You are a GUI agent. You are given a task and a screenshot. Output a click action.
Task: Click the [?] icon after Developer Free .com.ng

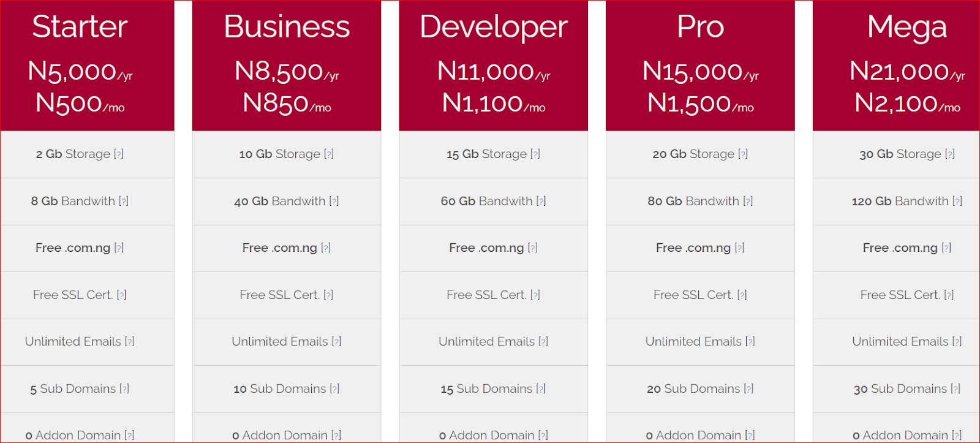(533, 248)
